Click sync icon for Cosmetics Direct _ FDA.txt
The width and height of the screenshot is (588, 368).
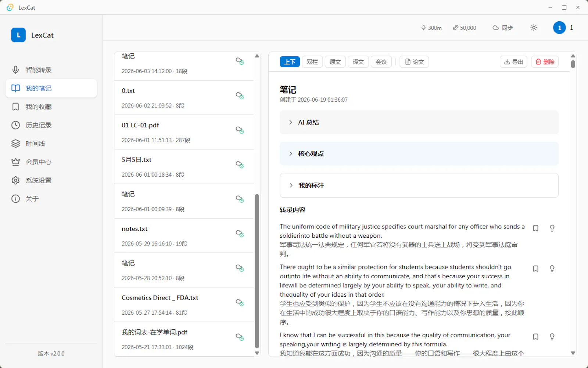pyautogui.click(x=240, y=302)
